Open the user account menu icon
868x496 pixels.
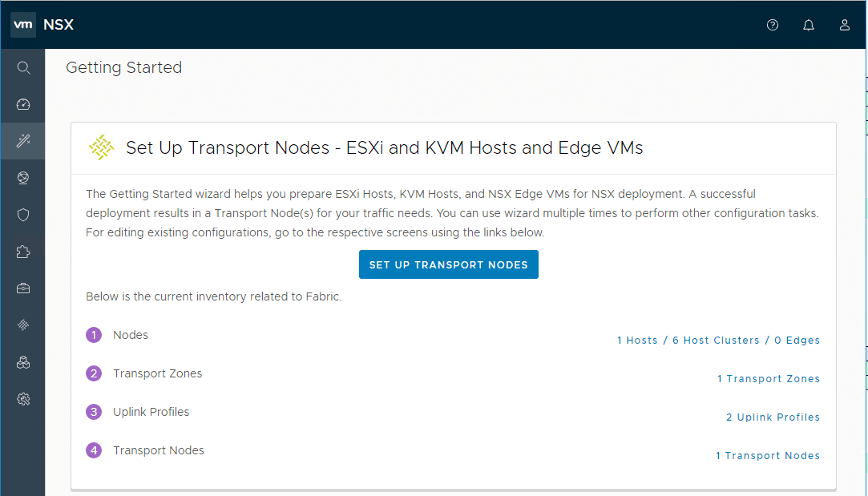(844, 25)
